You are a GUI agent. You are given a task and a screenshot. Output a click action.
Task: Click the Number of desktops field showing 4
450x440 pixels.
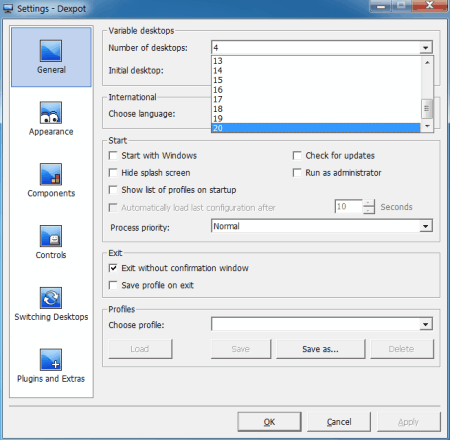pyautogui.click(x=316, y=48)
